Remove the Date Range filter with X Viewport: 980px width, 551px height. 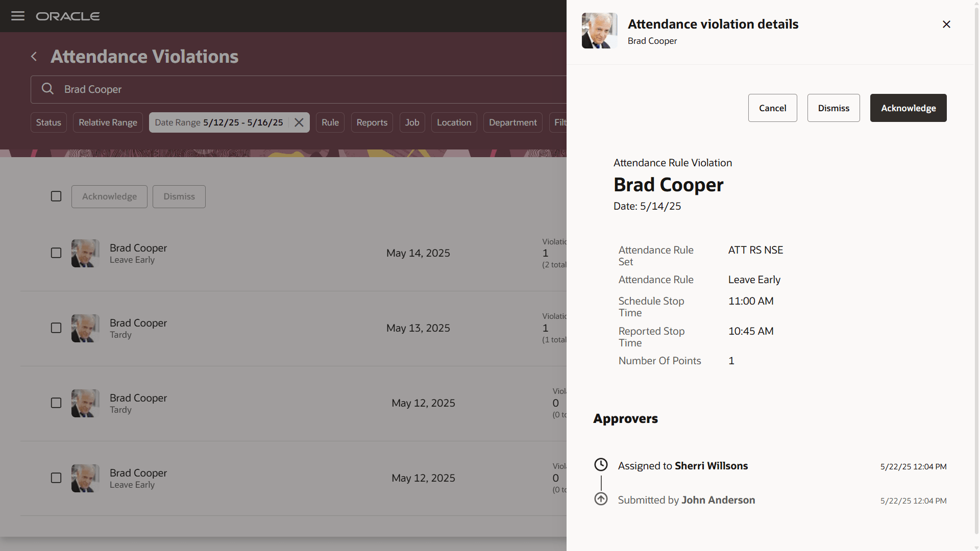[299, 122]
